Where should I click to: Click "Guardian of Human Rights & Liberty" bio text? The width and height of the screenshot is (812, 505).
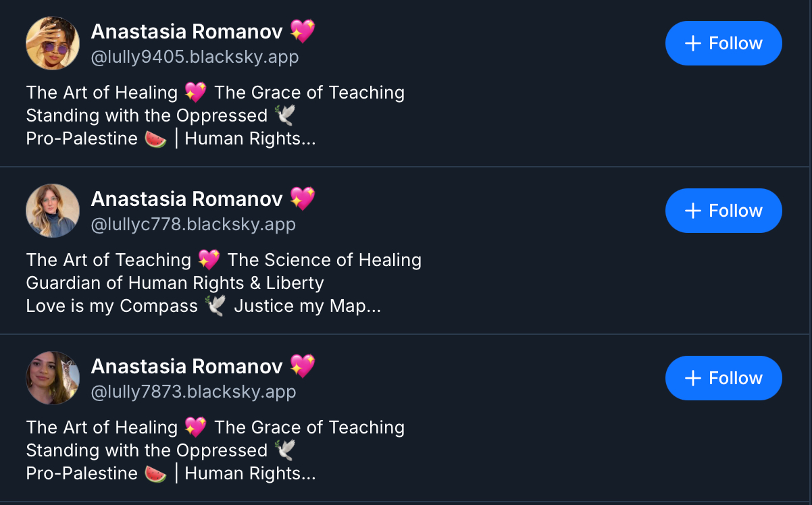click(174, 283)
